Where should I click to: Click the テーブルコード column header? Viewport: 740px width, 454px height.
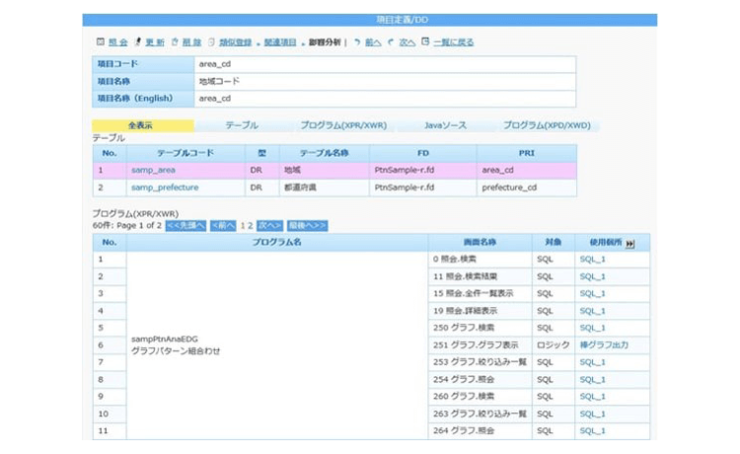click(x=185, y=153)
